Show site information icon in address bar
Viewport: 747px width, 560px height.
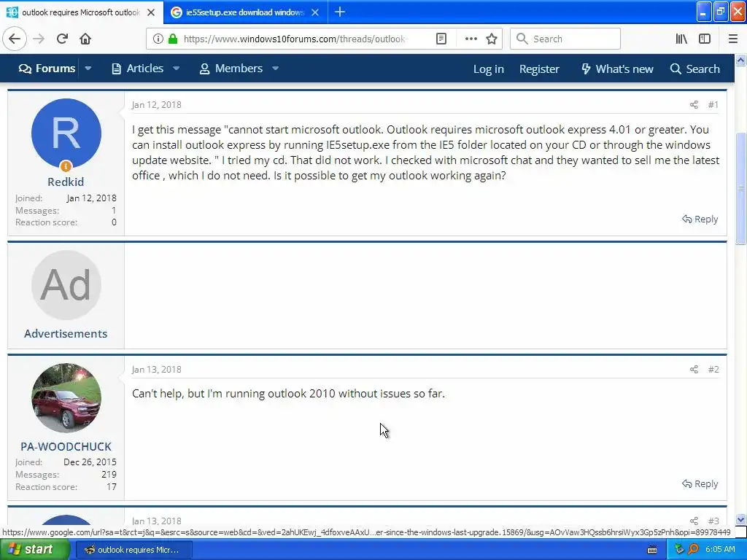[158, 39]
